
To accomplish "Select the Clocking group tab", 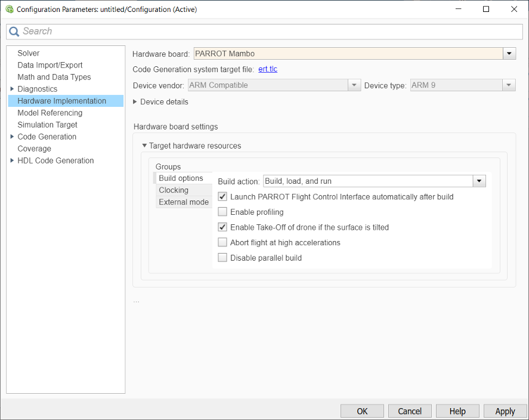I will [174, 190].
